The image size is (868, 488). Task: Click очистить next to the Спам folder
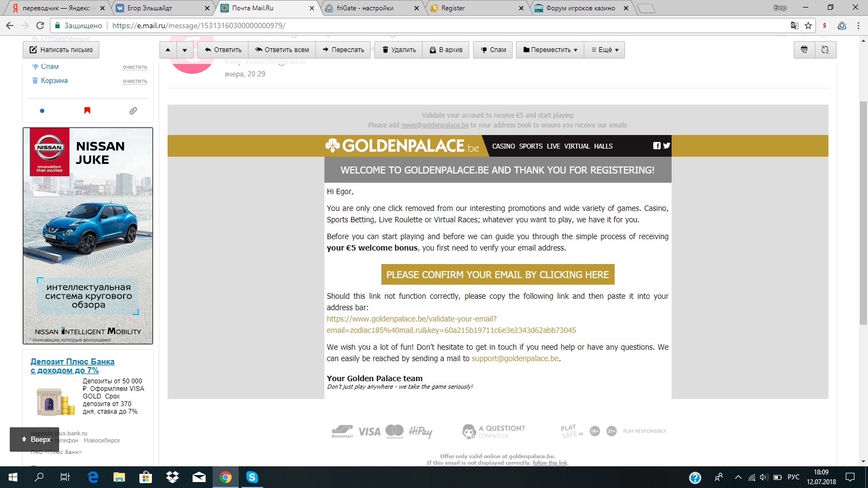(135, 67)
